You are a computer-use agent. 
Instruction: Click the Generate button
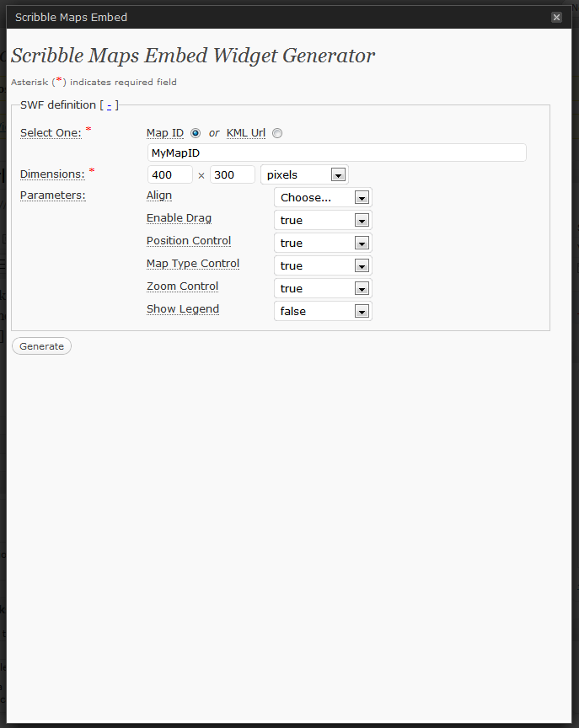coord(41,346)
